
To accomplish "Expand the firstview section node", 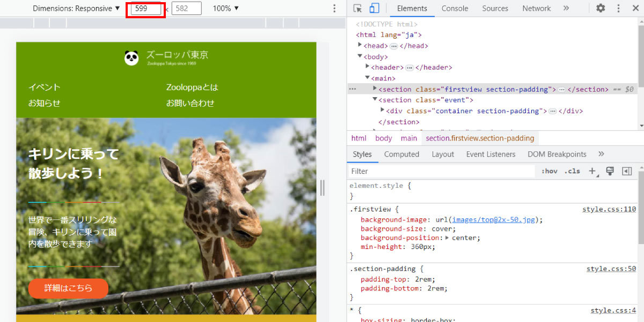I will [375, 89].
